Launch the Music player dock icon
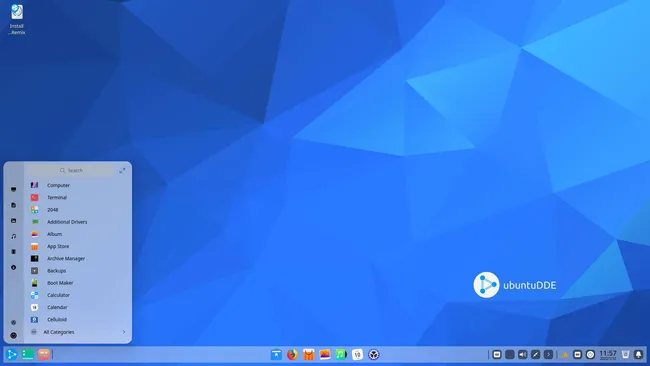 (341, 354)
